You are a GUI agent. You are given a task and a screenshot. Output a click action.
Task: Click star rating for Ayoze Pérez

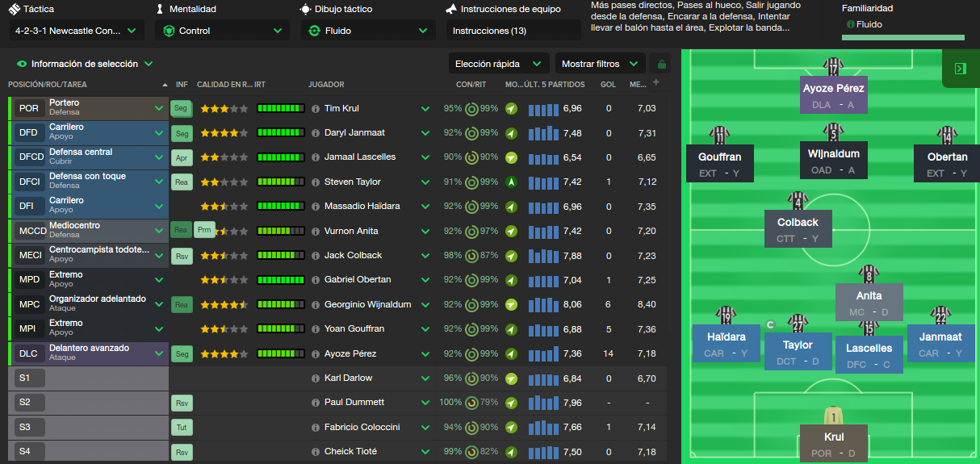[x=224, y=353]
